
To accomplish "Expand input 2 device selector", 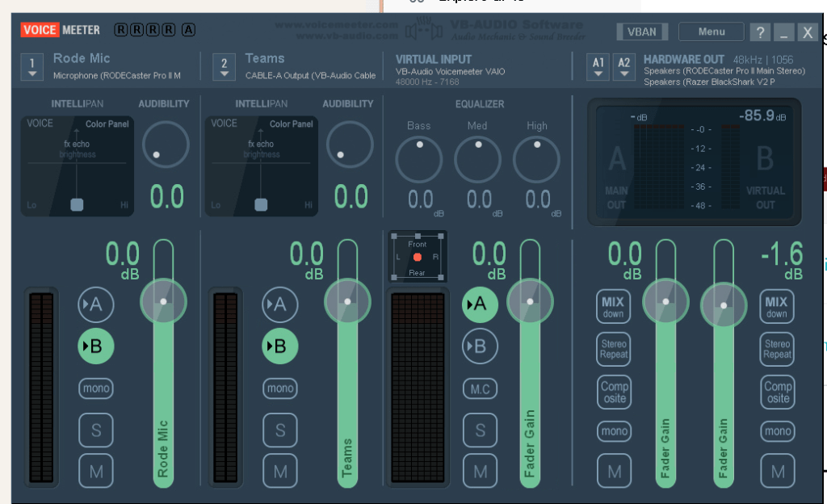I will coord(225,68).
